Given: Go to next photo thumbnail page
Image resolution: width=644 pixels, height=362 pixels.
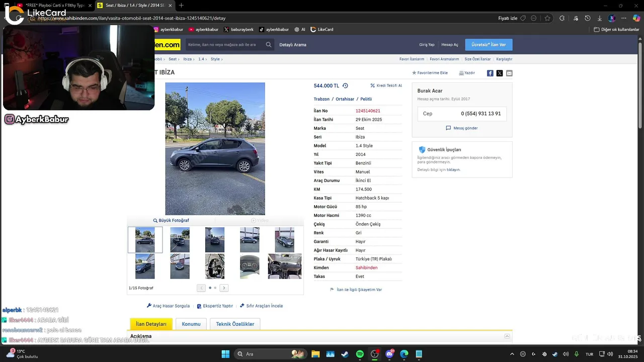Looking at the screenshot, I should [x=224, y=288].
